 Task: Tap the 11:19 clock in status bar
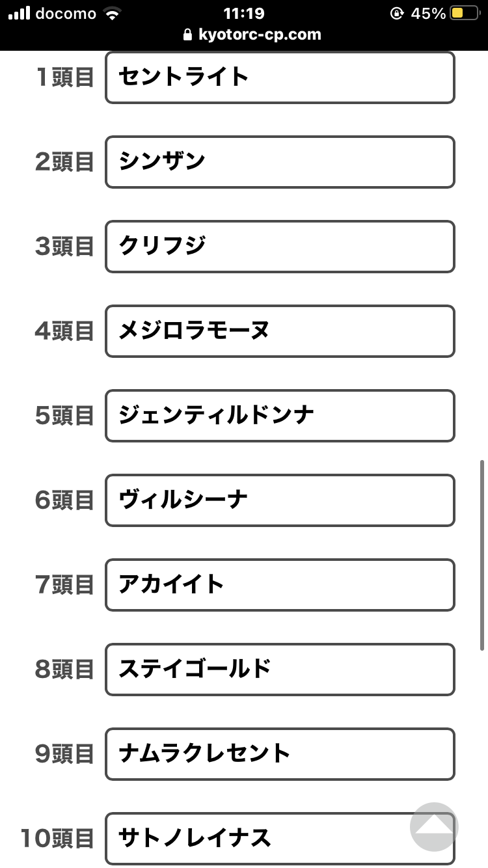[x=244, y=13]
